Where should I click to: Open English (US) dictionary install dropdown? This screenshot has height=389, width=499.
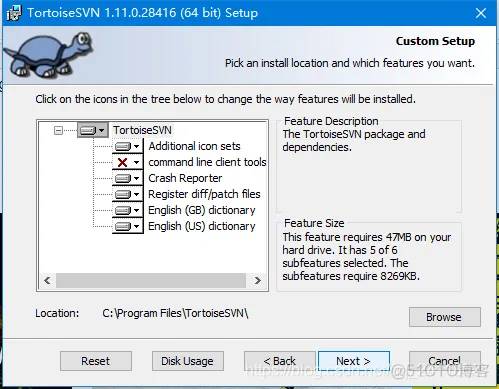[128, 226]
